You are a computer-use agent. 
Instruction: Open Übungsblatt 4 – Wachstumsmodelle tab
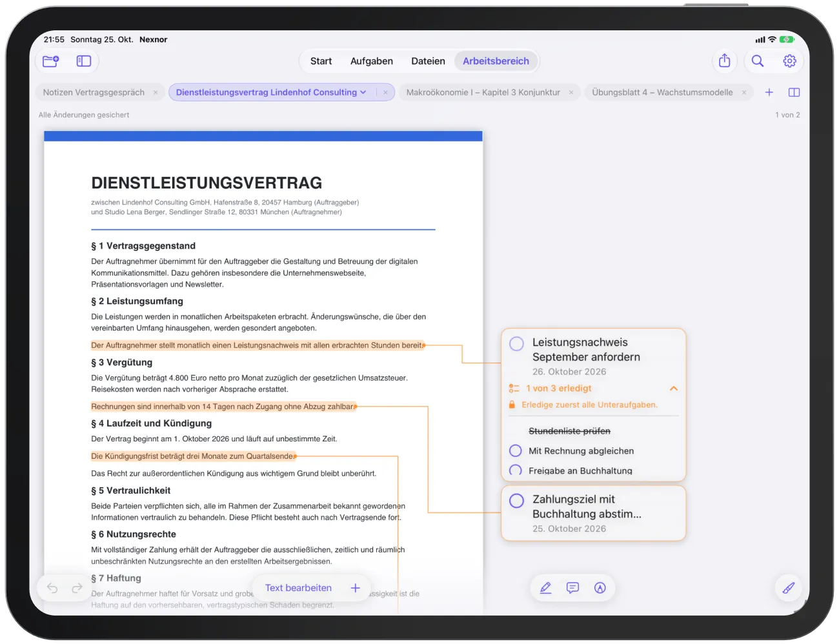[662, 92]
